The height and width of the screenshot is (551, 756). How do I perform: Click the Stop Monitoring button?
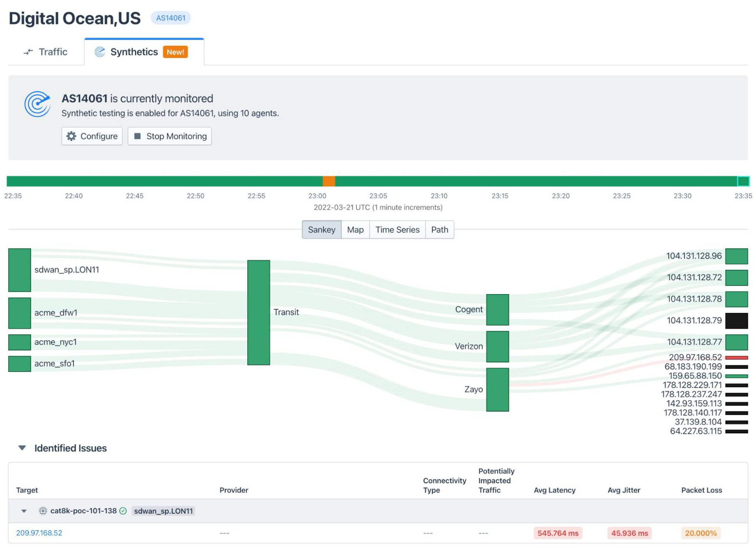[x=169, y=136]
